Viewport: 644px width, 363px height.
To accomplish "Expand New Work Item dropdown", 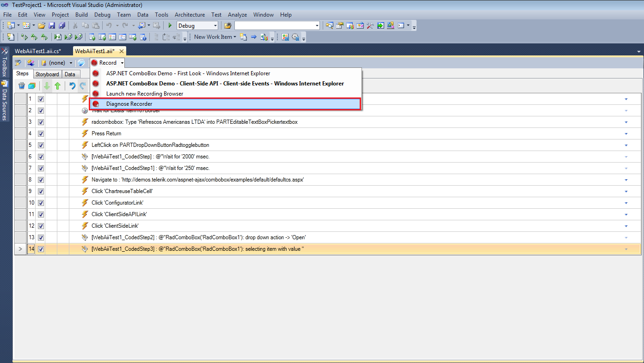I will click(x=235, y=37).
